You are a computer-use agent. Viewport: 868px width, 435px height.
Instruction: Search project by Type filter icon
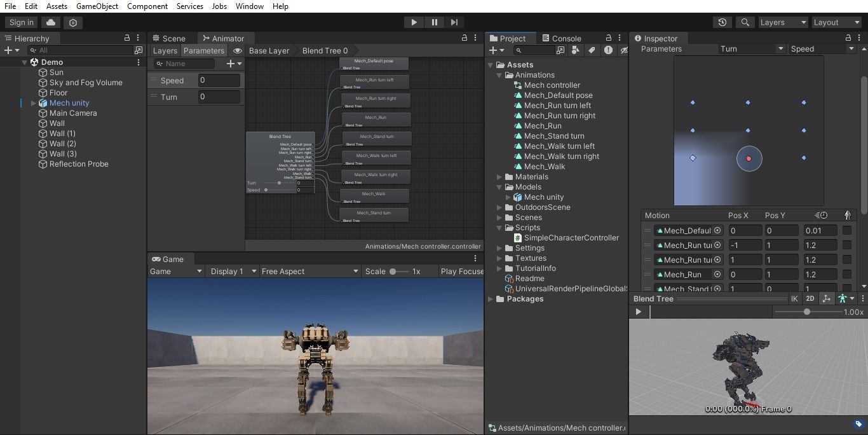[576, 50]
